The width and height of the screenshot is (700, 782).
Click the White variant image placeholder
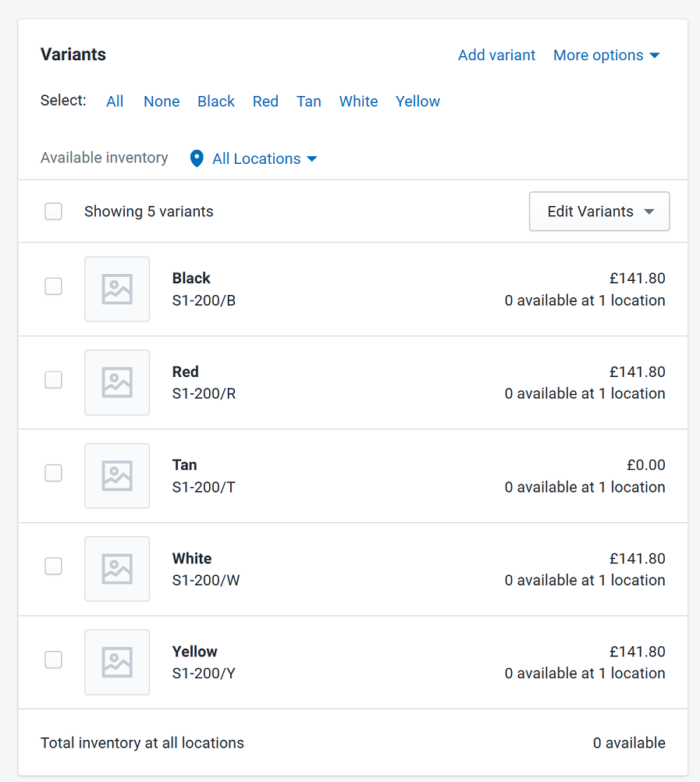point(117,569)
